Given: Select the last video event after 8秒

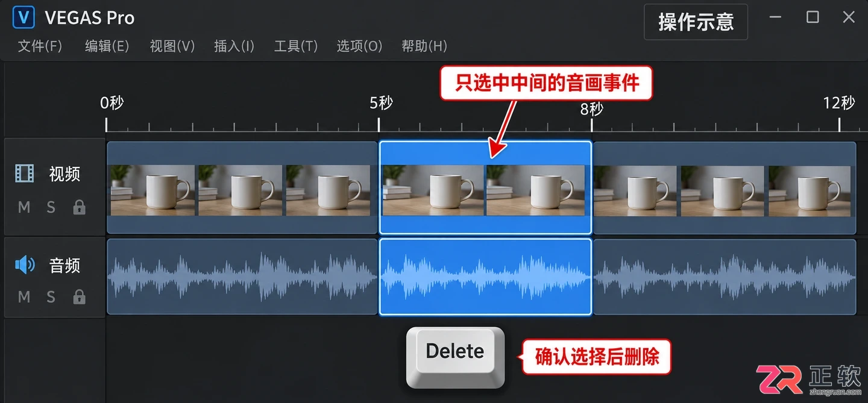Looking at the screenshot, I should (725, 187).
